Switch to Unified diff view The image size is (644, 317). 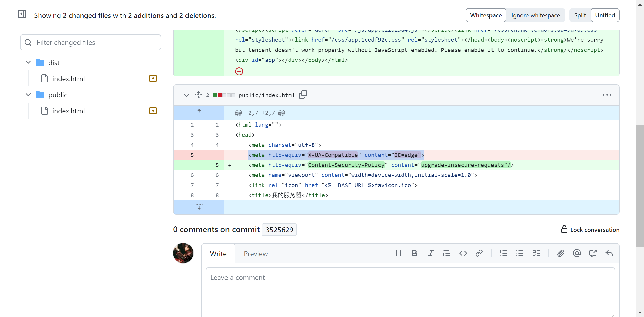click(x=605, y=15)
